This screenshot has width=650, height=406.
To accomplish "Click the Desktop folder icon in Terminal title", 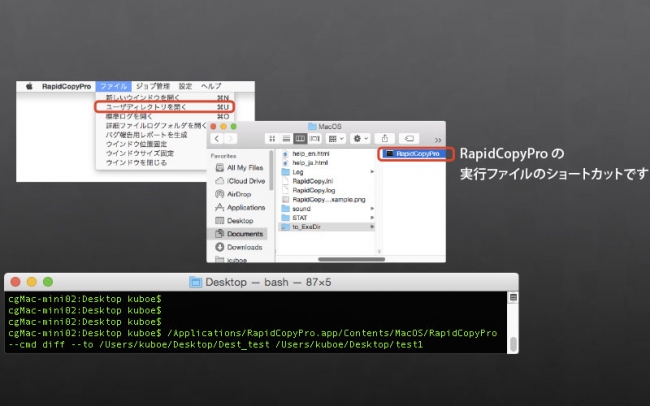I will click(195, 282).
